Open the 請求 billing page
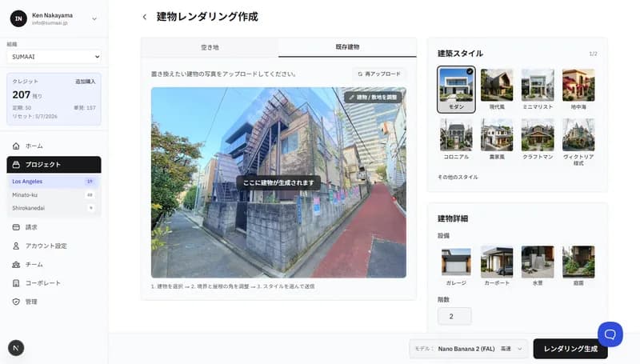The height and width of the screenshot is (364, 640). point(54,227)
